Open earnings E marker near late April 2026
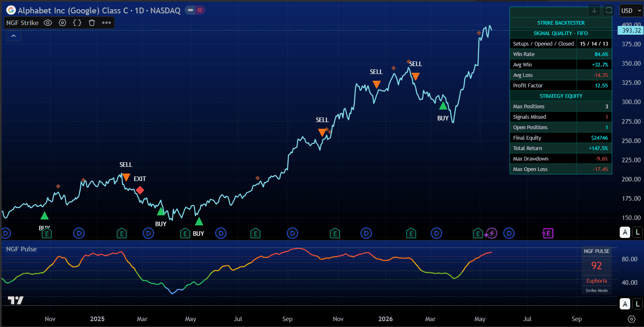Viewport: 644px width, 327px height. pos(478,233)
